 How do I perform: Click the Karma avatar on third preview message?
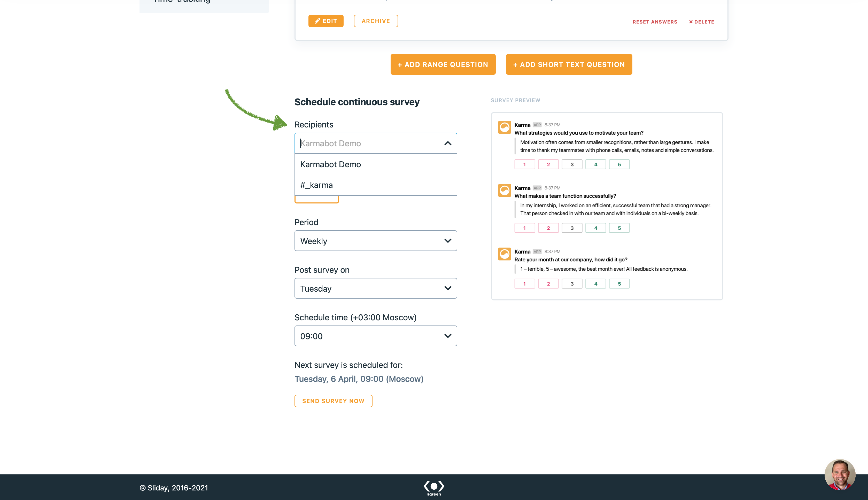tap(504, 254)
